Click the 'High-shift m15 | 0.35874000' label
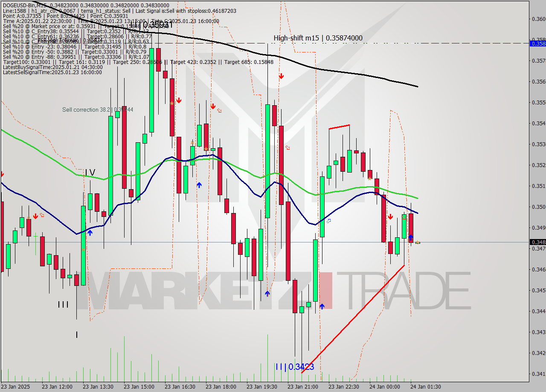The image size is (546, 392). click(318, 38)
